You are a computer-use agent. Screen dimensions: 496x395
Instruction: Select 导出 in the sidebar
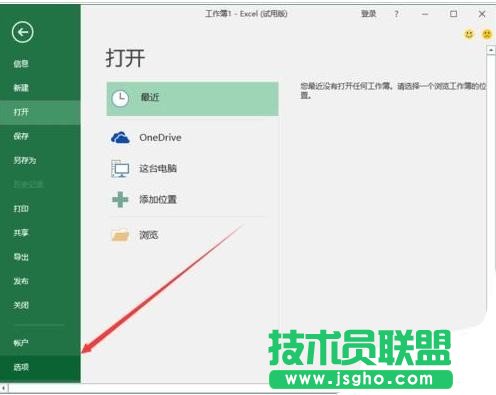click(21, 257)
